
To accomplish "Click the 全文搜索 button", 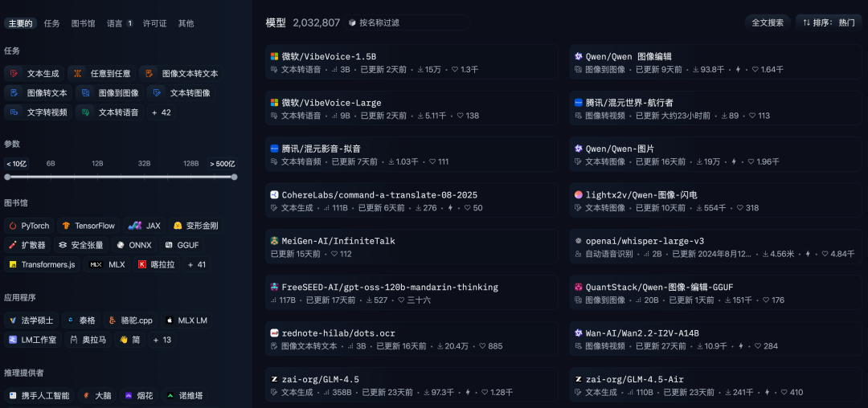I will pyautogui.click(x=768, y=22).
